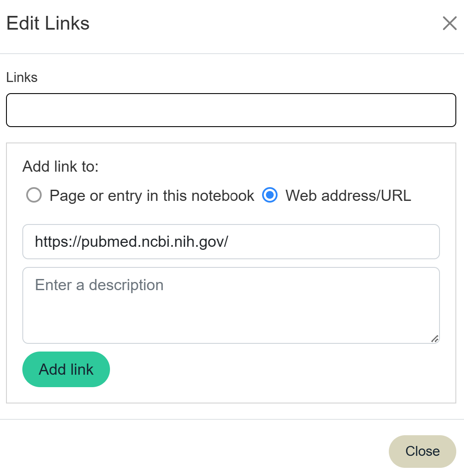Click the "Web address/URL" label text
This screenshot has width=464, height=476.
tap(348, 196)
